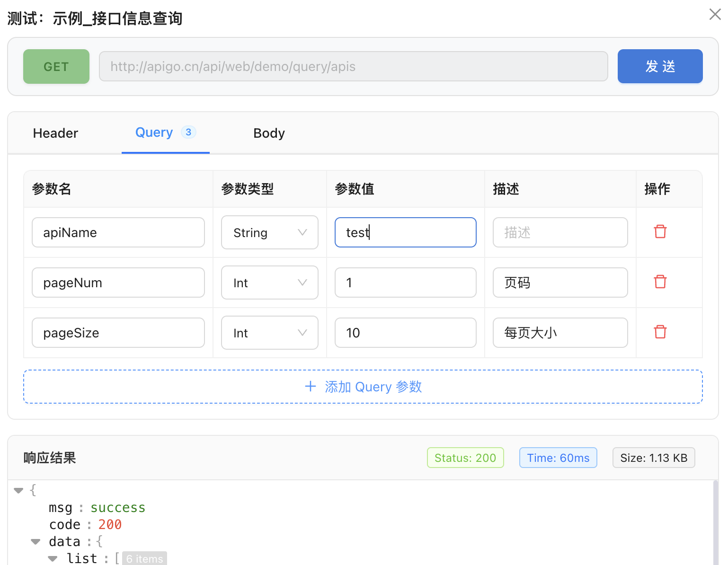Click the 响应结果 heading
The width and height of the screenshot is (728, 565).
(50, 458)
